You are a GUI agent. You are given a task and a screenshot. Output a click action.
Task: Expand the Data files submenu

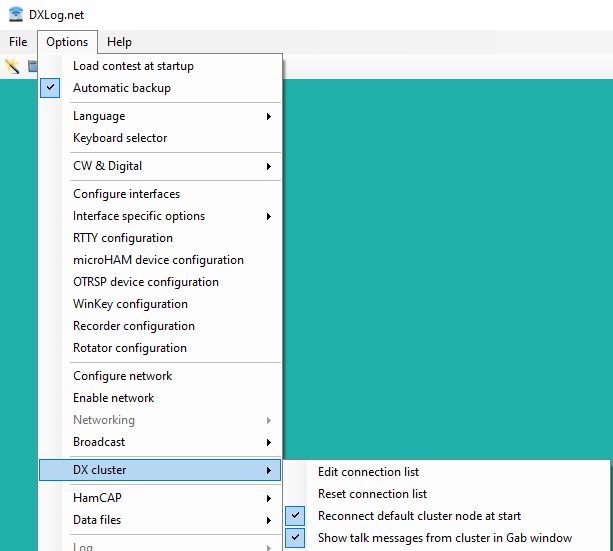point(160,520)
